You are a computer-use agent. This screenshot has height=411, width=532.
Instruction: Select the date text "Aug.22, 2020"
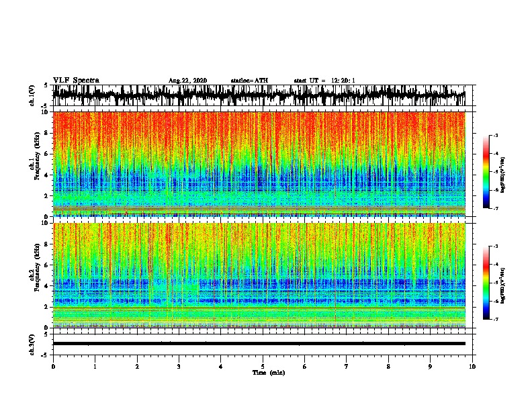pos(187,81)
